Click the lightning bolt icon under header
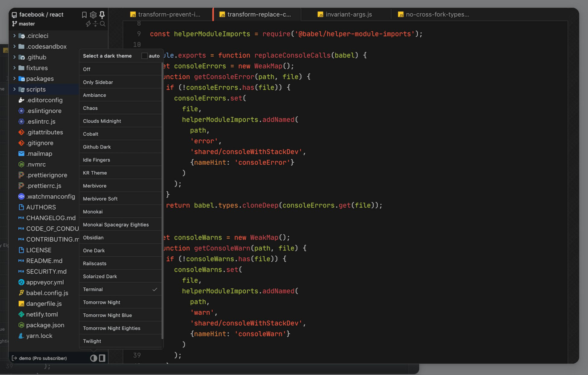 [88, 24]
